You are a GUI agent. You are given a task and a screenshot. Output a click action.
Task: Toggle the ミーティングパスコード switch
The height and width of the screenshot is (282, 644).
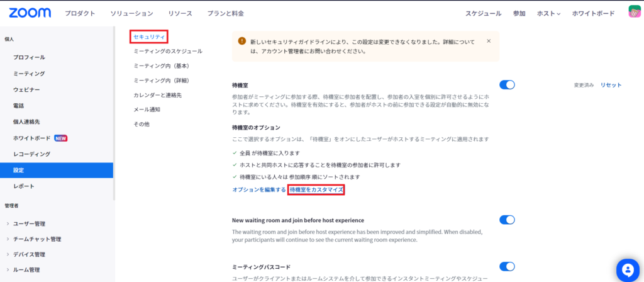click(507, 266)
